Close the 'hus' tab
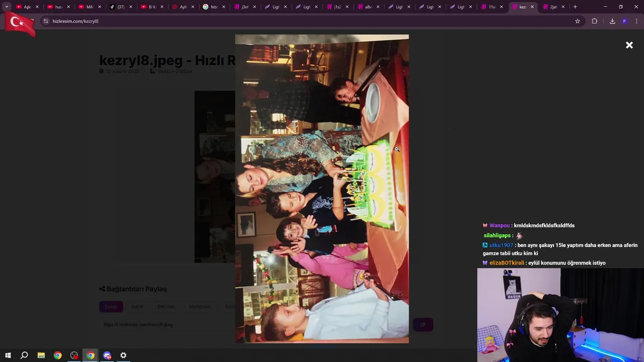The image size is (644, 362). pos(68,7)
